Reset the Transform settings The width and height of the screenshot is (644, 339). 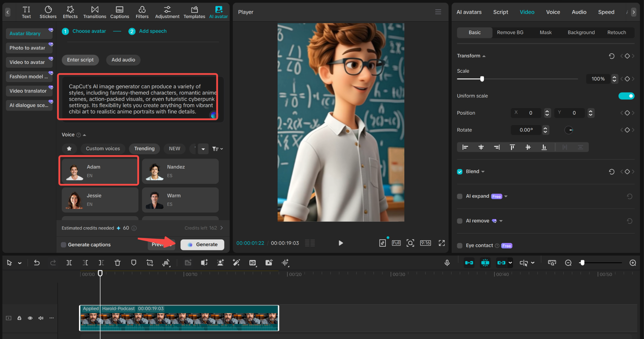pos(611,56)
